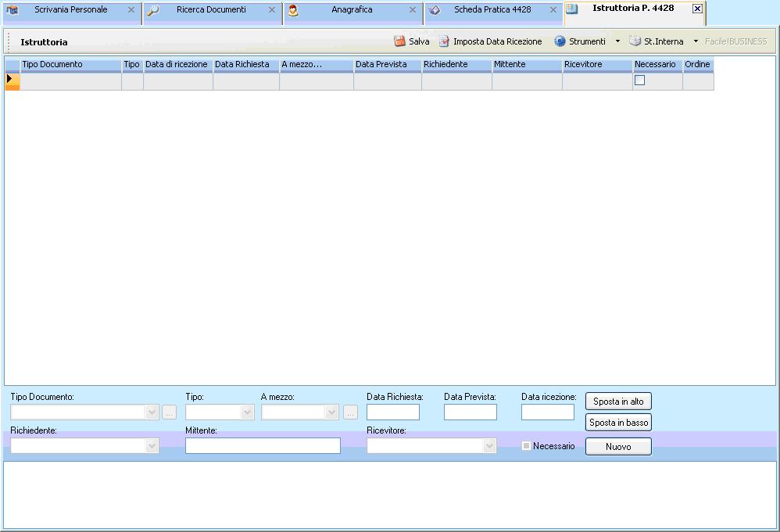Click the Sposta in alto button
780x532 pixels.
point(618,402)
